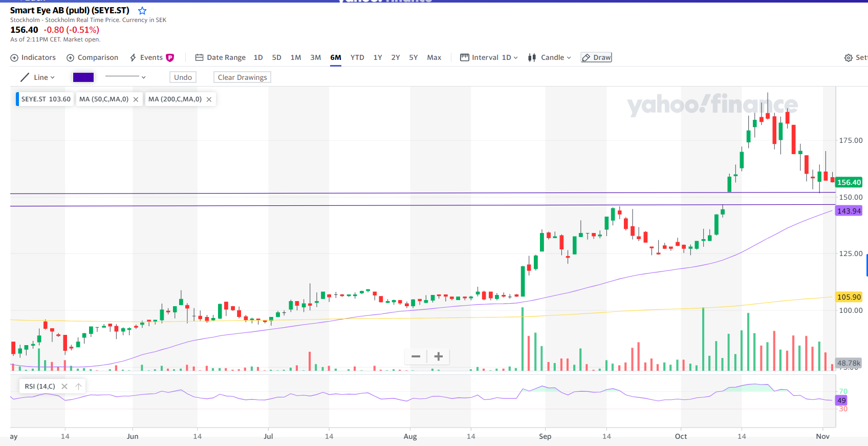Image resolution: width=868 pixels, height=446 pixels.
Task: Open the Comparison panel
Action: 93,57
